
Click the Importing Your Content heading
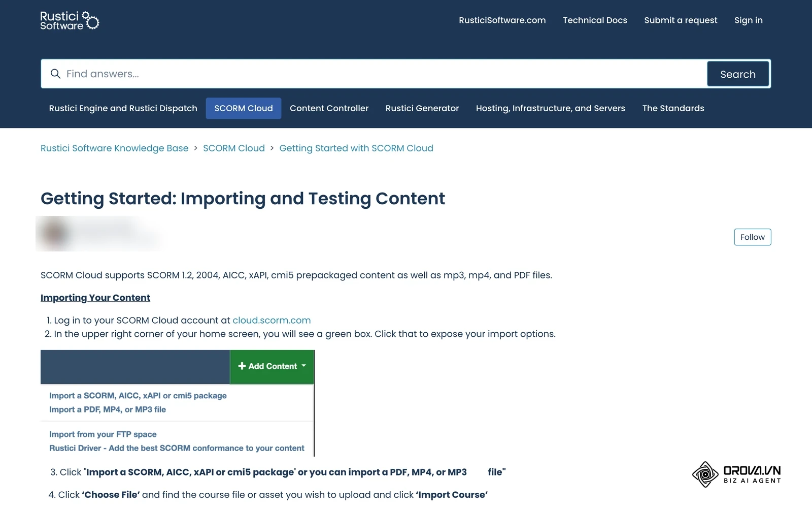tap(95, 298)
